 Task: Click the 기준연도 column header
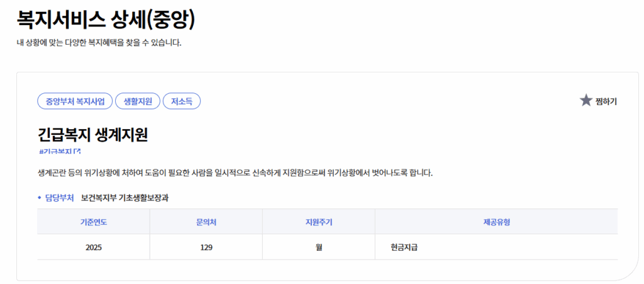(x=94, y=222)
